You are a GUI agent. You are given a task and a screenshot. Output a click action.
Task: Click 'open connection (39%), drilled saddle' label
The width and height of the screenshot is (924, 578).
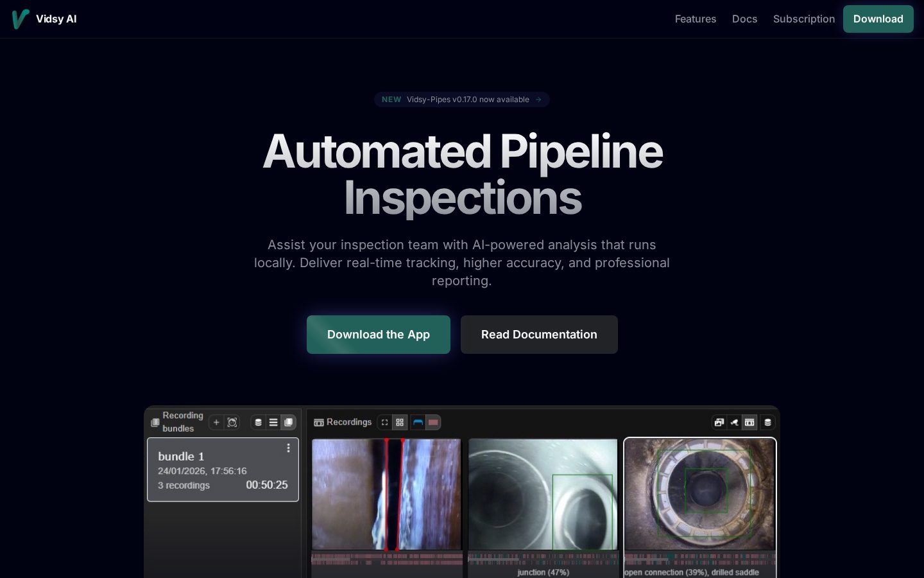coord(692,572)
